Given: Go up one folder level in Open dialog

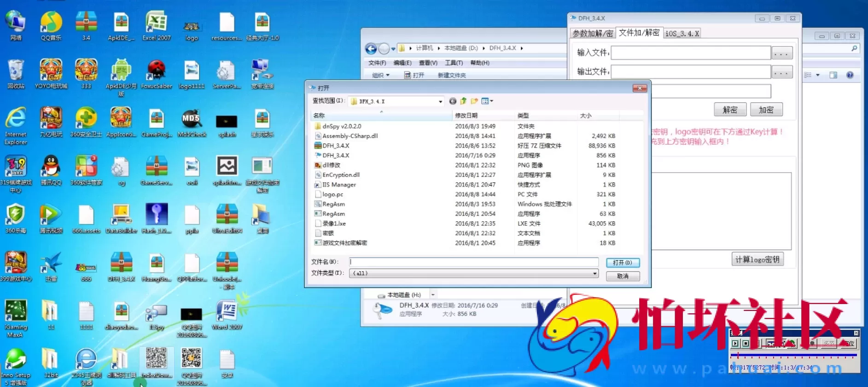Looking at the screenshot, I should [463, 101].
